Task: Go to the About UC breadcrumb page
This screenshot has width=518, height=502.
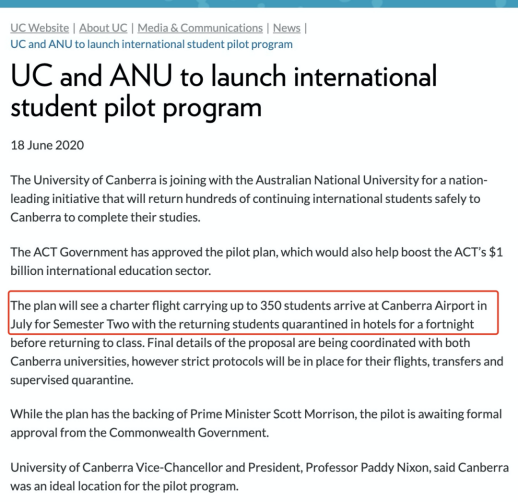Action: pyautogui.click(x=103, y=28)
